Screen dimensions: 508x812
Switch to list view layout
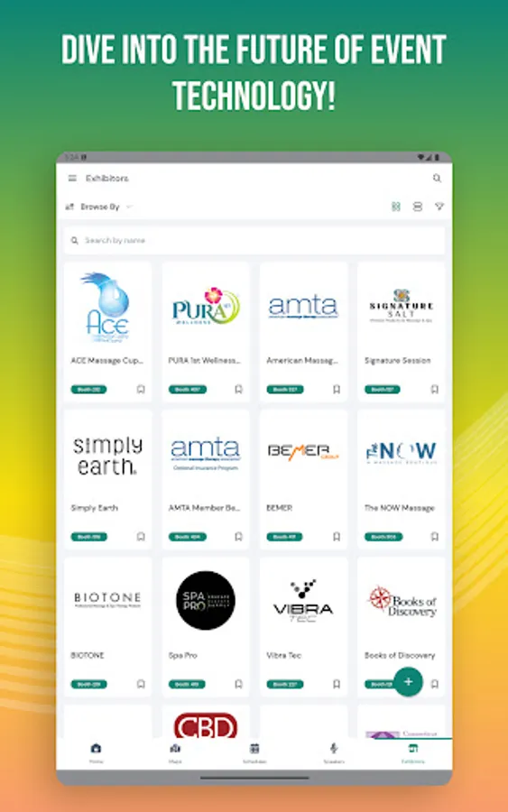pos(418,207)
